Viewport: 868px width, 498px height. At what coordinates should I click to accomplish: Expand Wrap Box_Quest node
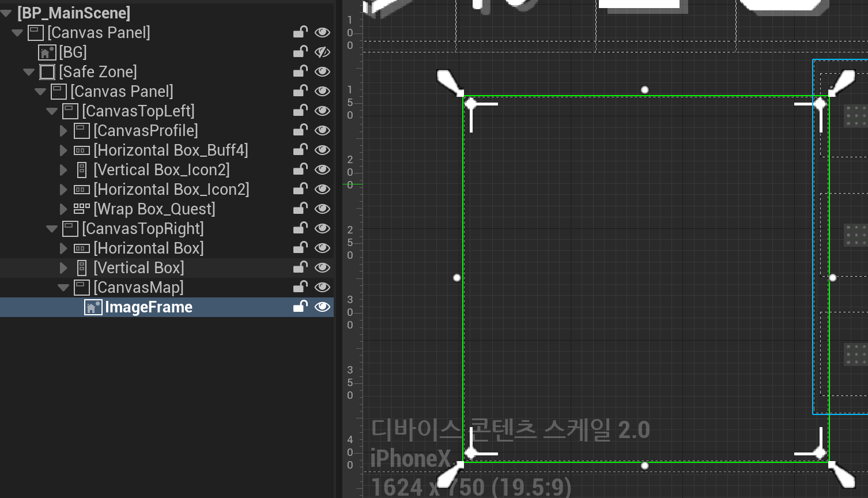[63, 209]
